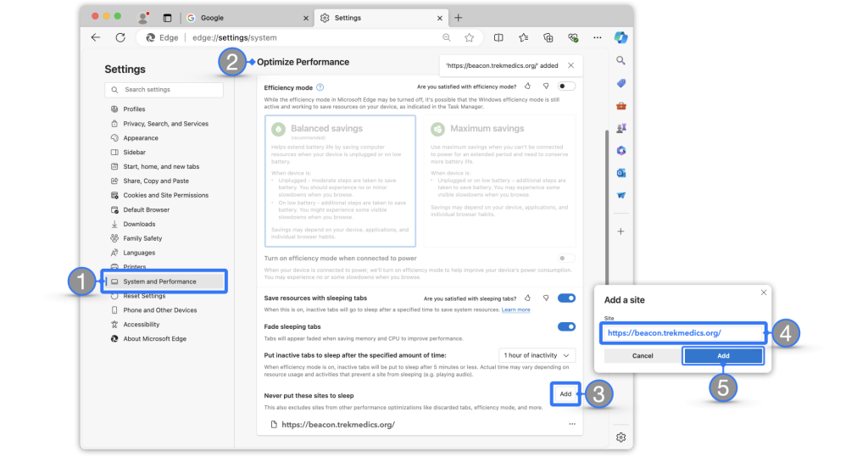The image size is (868, 457).
Task: Add a sidebar app with plus icon
Action: point(621,231)
